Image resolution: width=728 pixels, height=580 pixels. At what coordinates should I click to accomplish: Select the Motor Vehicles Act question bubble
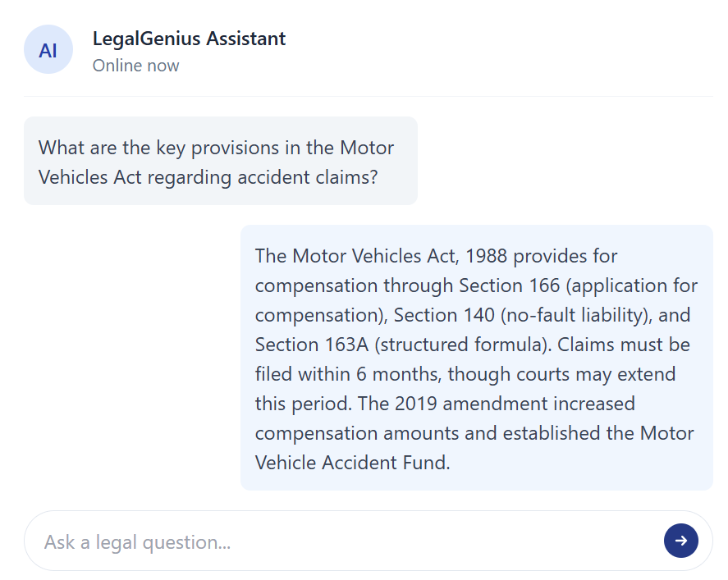tap(220, 162)
